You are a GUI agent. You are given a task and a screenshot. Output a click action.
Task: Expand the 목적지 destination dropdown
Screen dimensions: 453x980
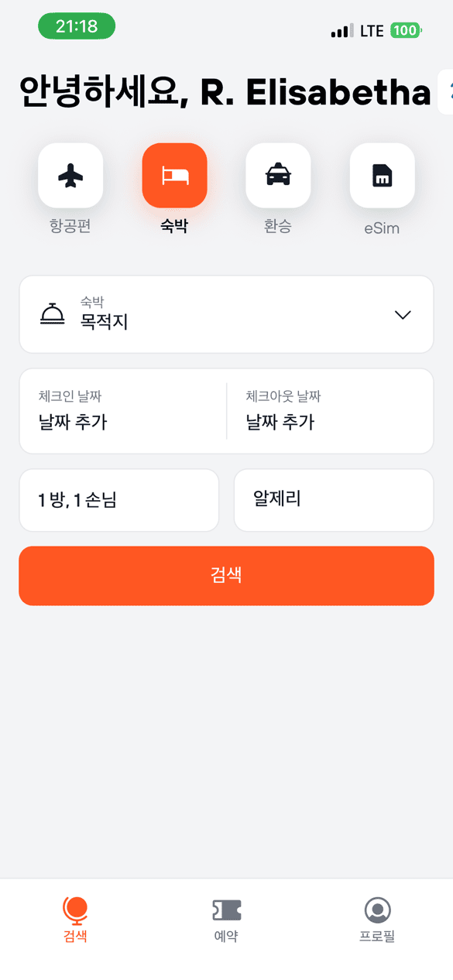click(x=402, y=314)
